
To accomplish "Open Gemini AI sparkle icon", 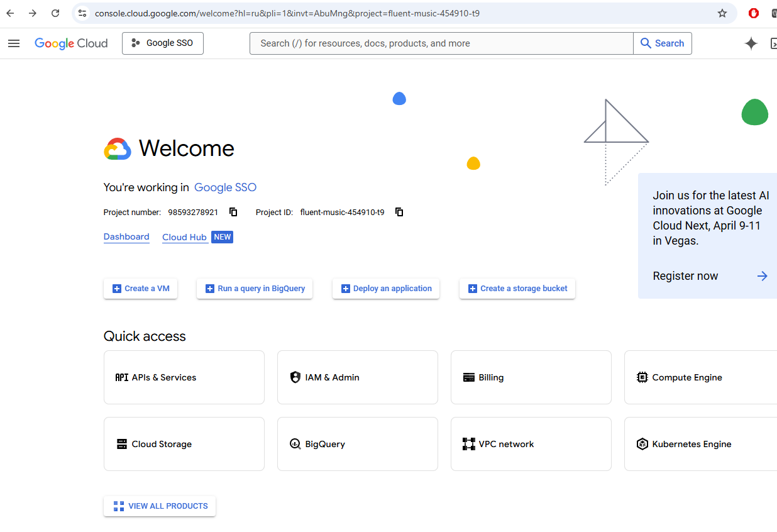I will tap(751, 43).
